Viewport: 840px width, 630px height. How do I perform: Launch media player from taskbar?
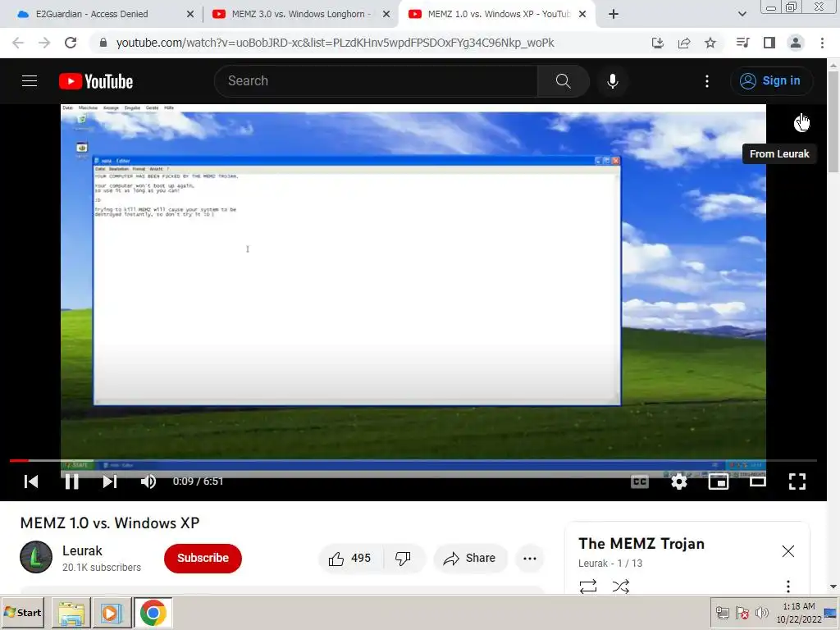[112, 613]
